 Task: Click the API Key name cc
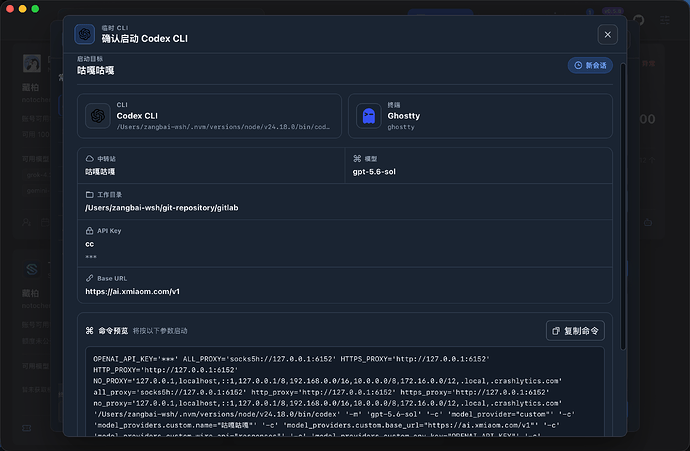(89, 244)
